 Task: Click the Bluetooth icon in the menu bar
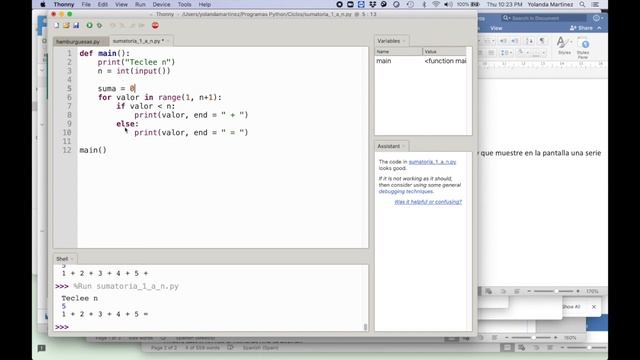coord(424,4)
